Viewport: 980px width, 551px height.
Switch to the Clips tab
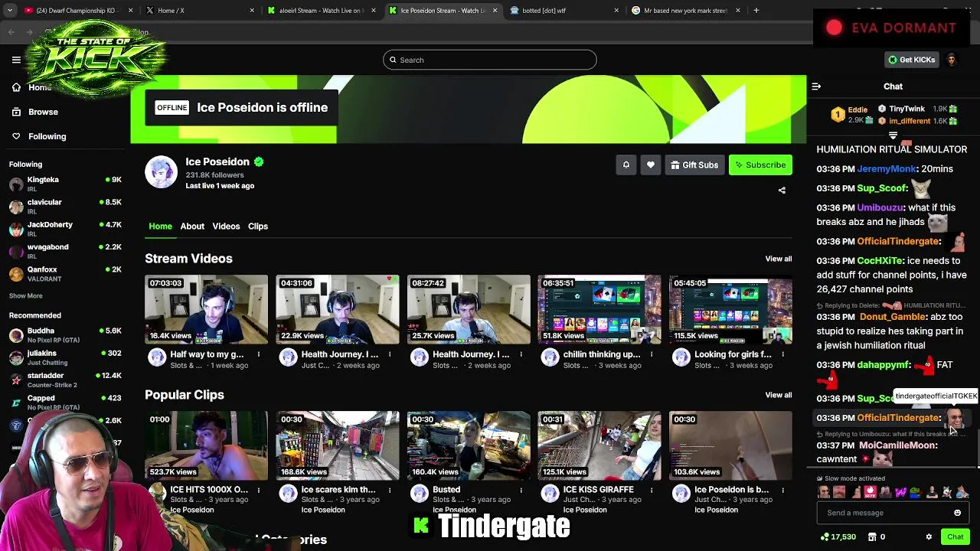257,226
